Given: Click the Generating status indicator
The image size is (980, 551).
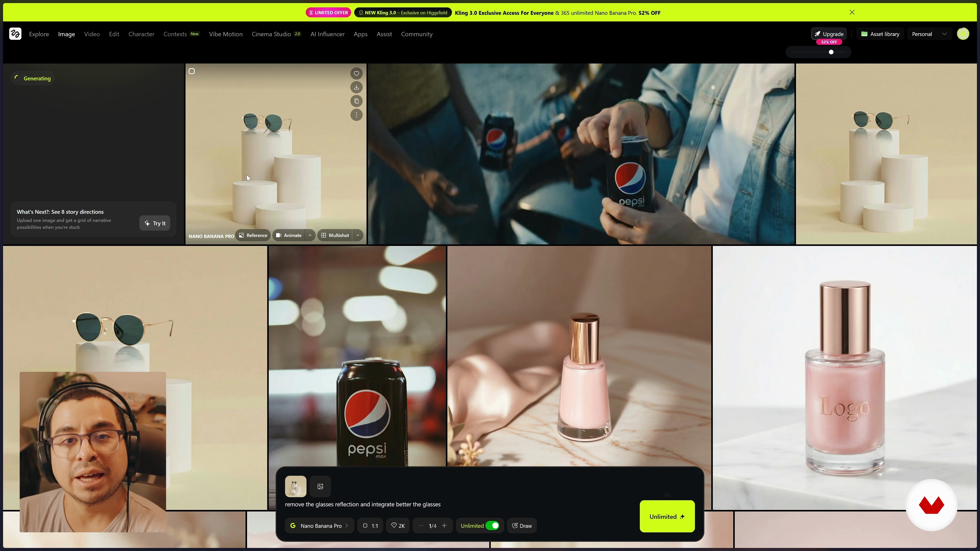Looking at the screenshot, I should coord(33,78).
